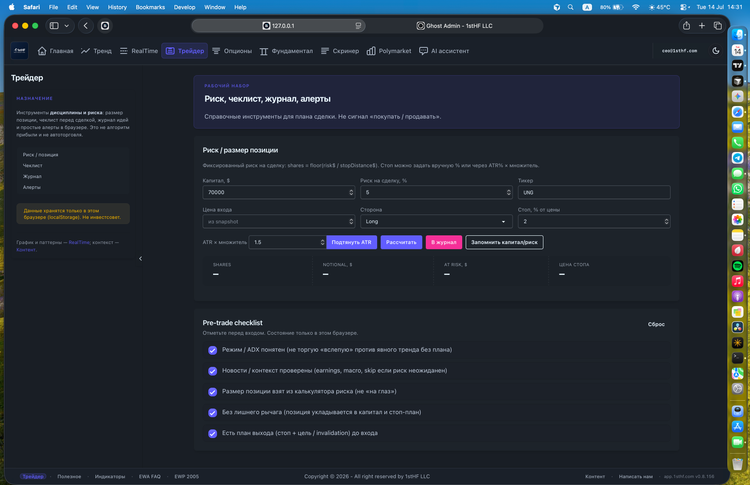This screenshot has height=485, width=750.
Task: Open the EWP 2005 footer link
Action: point(187,476)
